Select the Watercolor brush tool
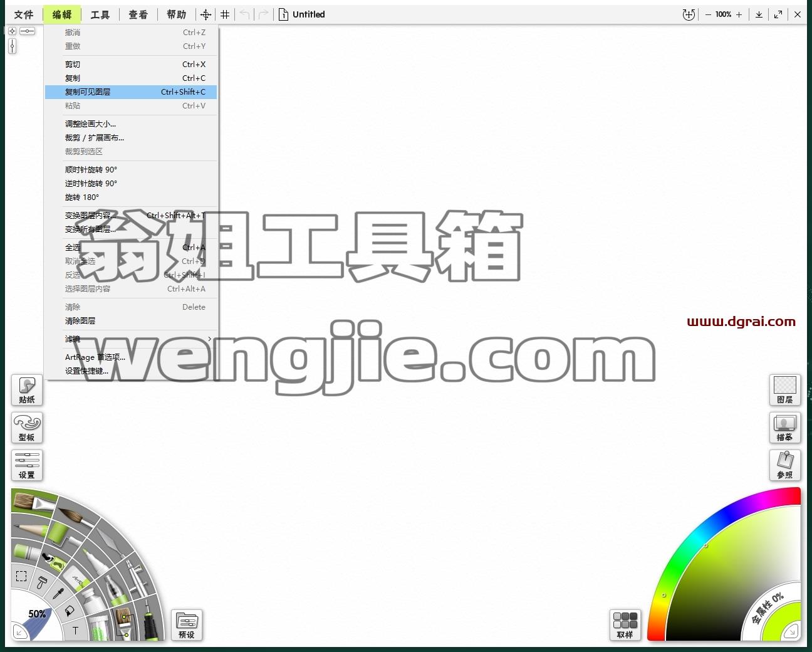The height and width of the screenshot is (652, 812). pyautogui.click(x=77, y=518)
